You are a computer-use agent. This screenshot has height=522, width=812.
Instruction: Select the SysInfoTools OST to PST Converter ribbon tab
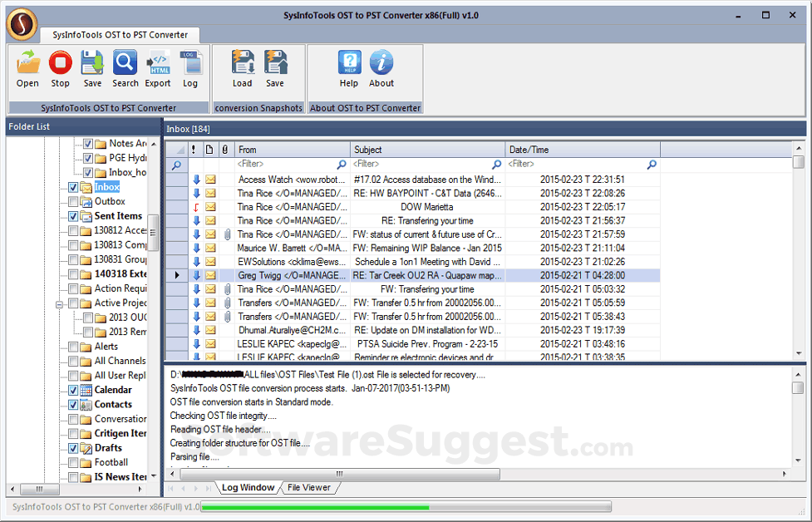click(121, 35)
